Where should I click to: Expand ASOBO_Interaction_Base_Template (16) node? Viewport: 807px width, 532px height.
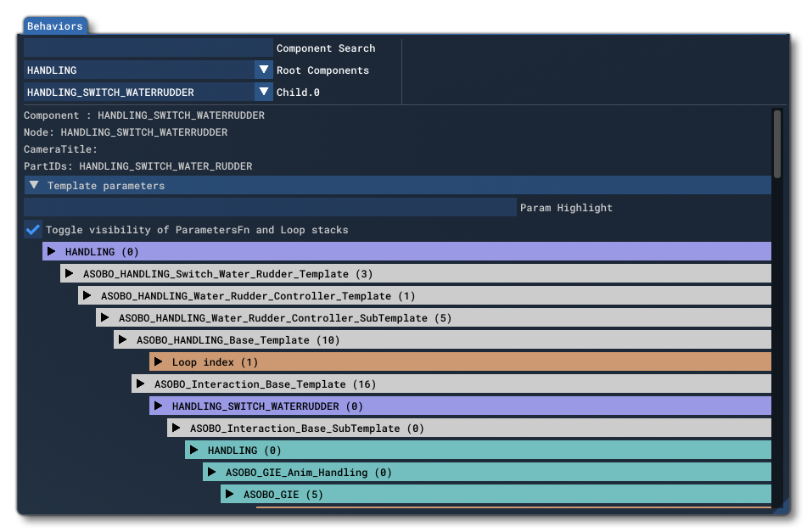(x=139, y=384)
